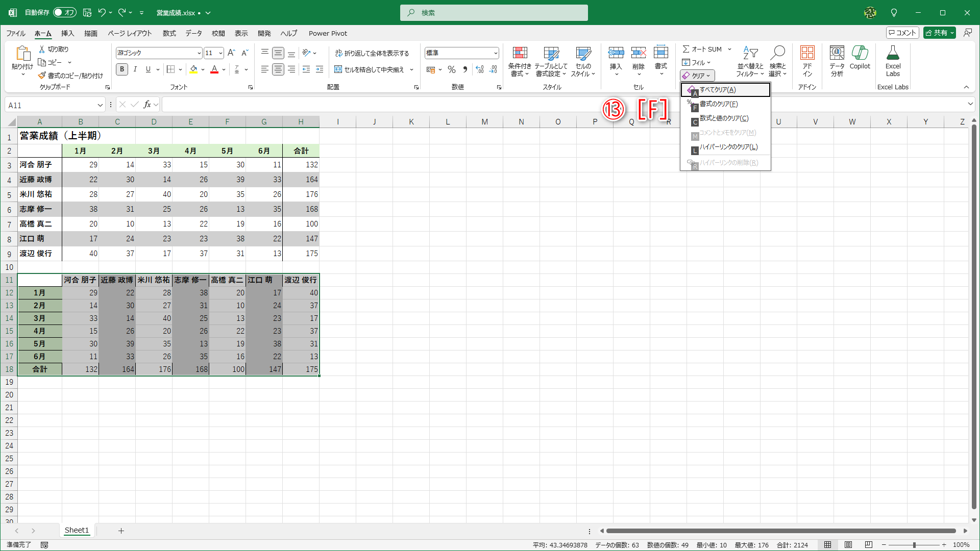Click the Comments button
This screenshot has width=980, height=551.
[x=902, y=33]
